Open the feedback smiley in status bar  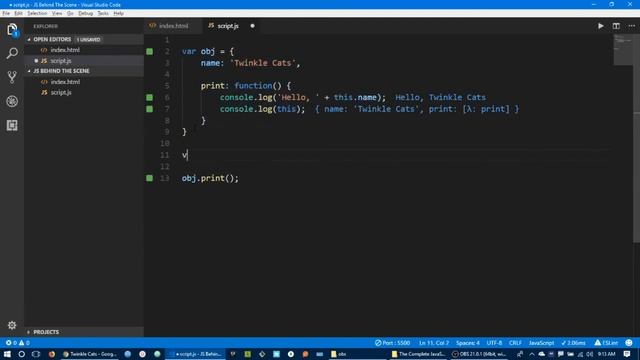tap(629, 343)
